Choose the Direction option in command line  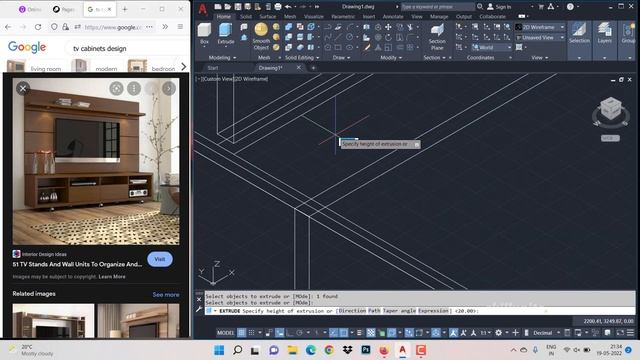tap(352, 311)
